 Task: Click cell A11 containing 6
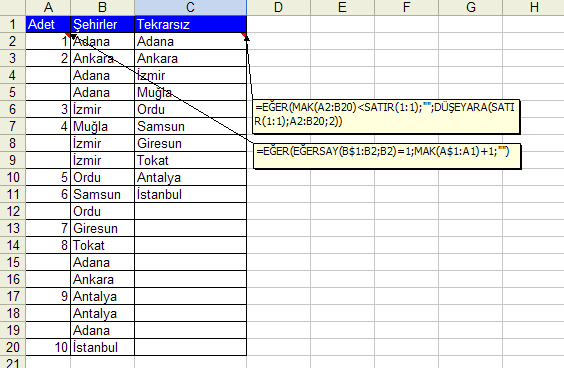[x=48, y=194]
